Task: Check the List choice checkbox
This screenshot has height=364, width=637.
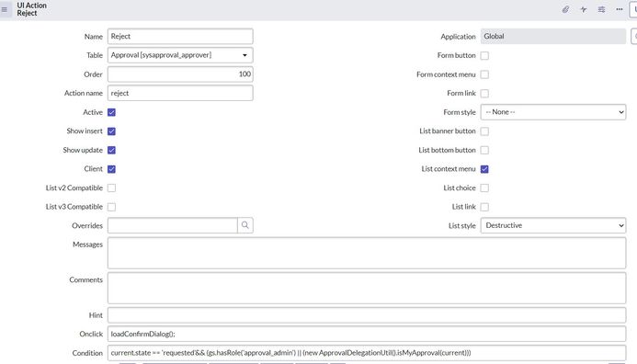Action: click(x=484, y=188)
